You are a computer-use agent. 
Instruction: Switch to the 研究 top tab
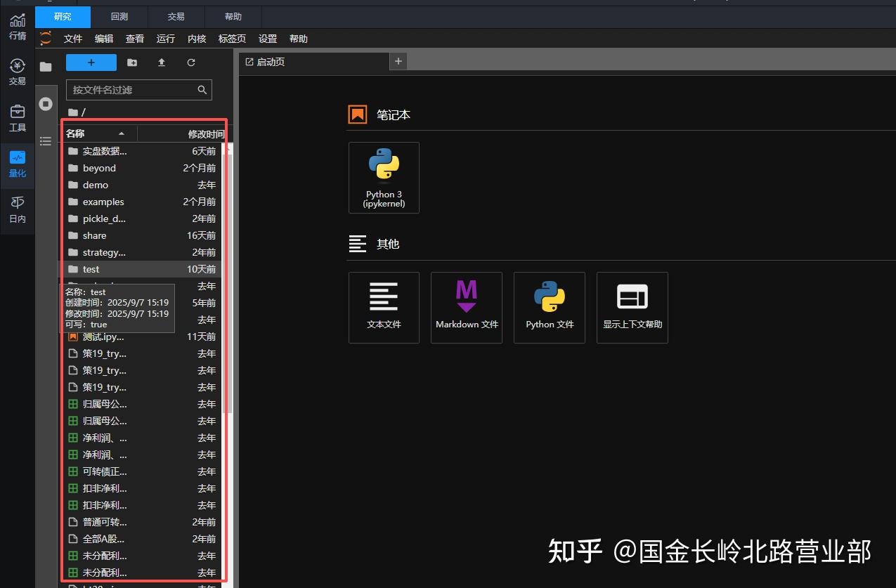63,16
